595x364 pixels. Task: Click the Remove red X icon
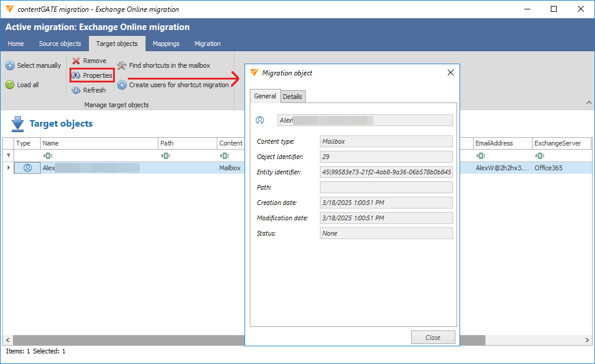pos(76,61)
